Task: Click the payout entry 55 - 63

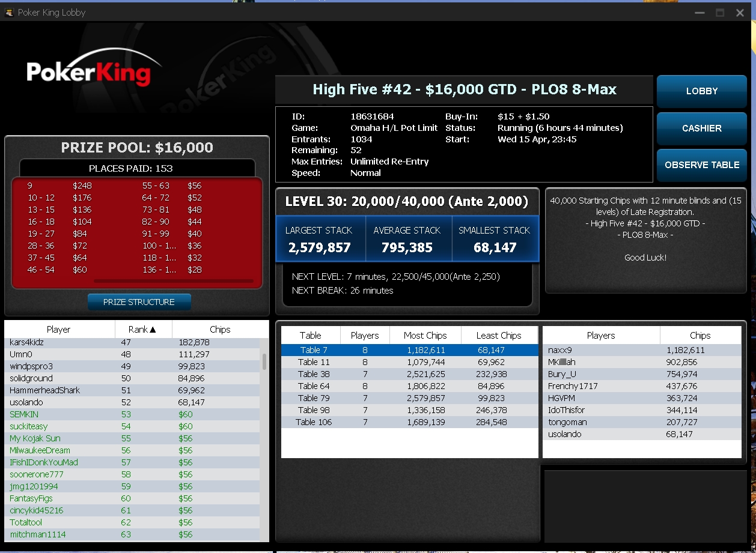Action: pyautogui.click(x=172, y=186)
